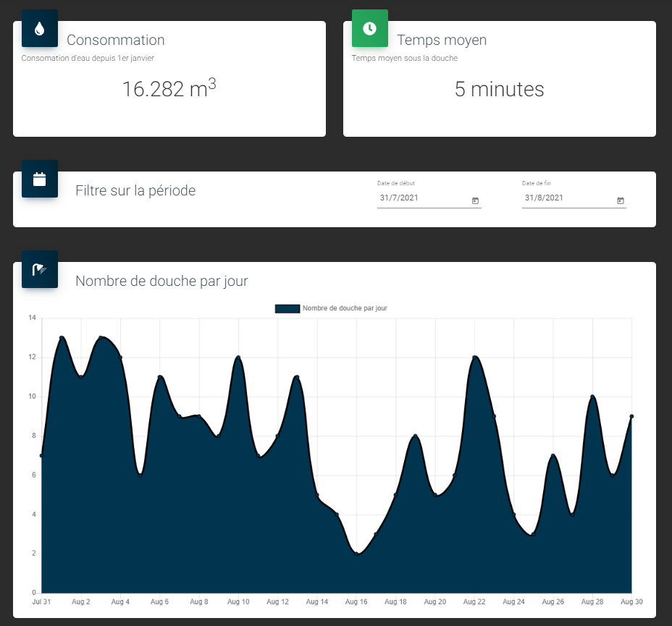Click the Aug 22 peak on the chart
The image size is (672, 626).
click(x=474, y=358)
